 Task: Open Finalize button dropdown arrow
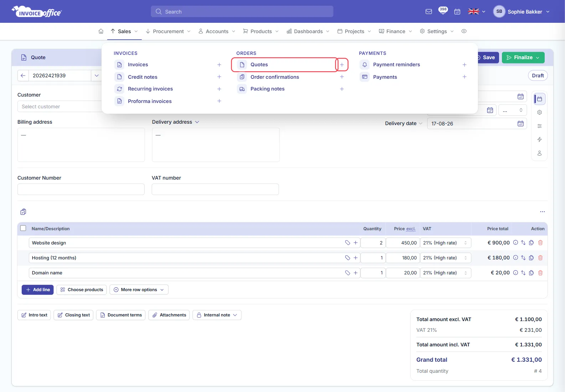538,57
